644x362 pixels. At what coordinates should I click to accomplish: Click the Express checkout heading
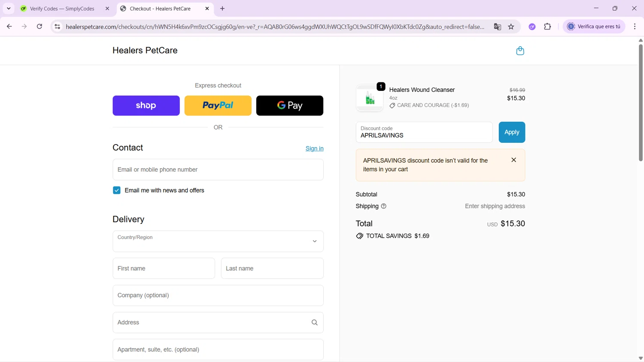click(218, 85)
